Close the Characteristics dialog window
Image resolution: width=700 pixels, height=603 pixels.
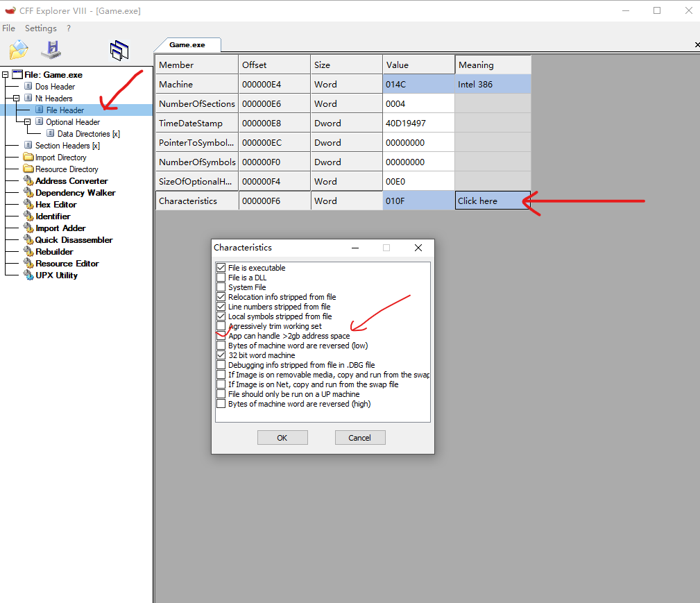tap(418, 248)
